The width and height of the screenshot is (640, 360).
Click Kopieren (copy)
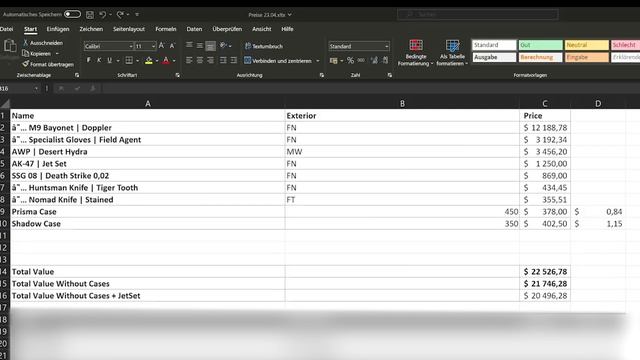coord(37,53)
